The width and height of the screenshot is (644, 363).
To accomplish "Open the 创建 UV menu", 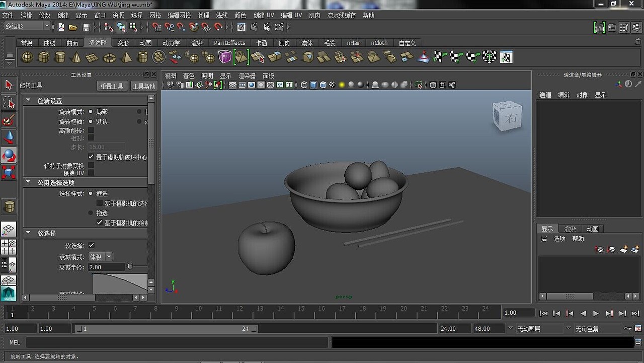I will click(264, 16).
